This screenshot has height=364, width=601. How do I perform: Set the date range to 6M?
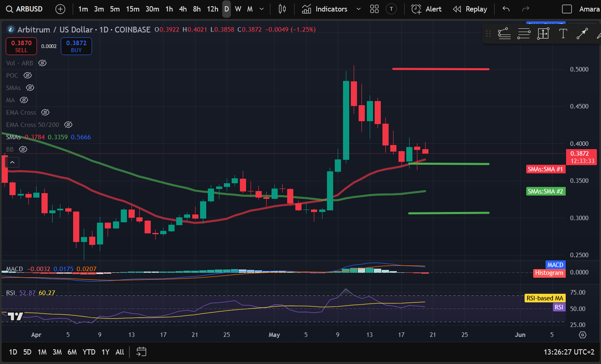72,352
